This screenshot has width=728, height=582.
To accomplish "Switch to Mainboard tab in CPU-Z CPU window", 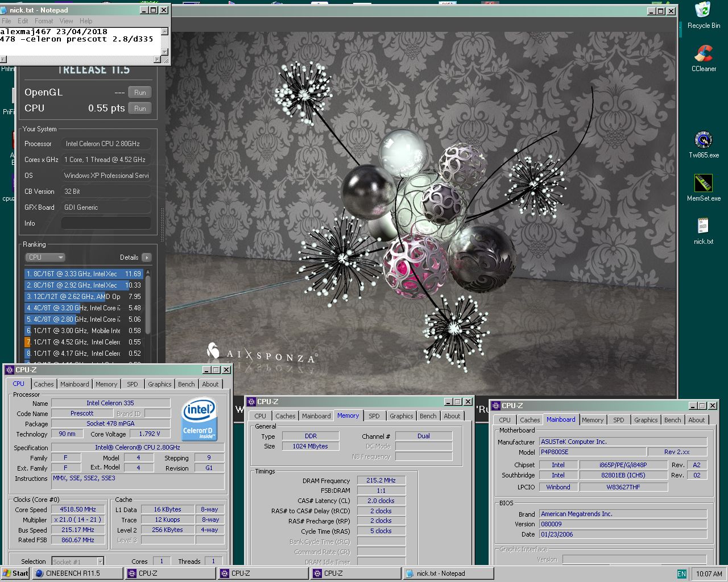I will (75, 384).
